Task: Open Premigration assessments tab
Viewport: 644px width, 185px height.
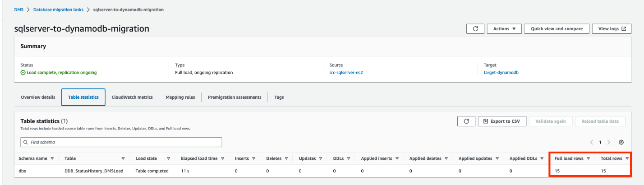Action: click(235, 97)
